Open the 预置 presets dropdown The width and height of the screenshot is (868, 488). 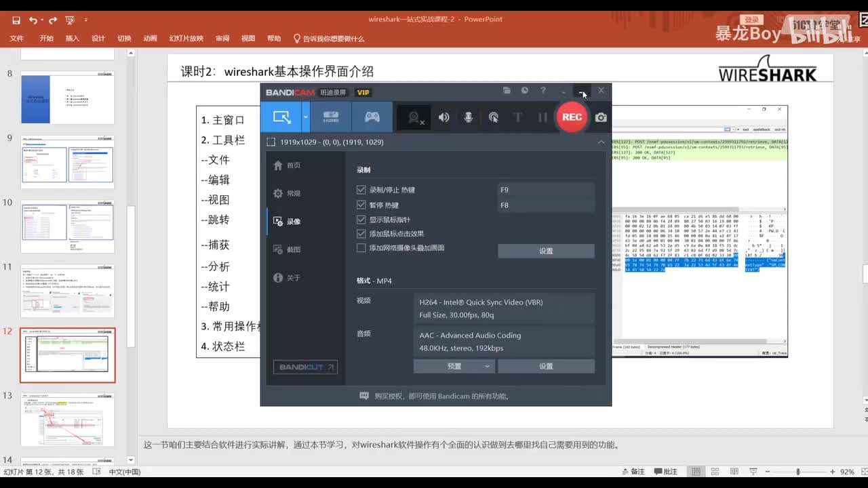click(x=454, y=366)
